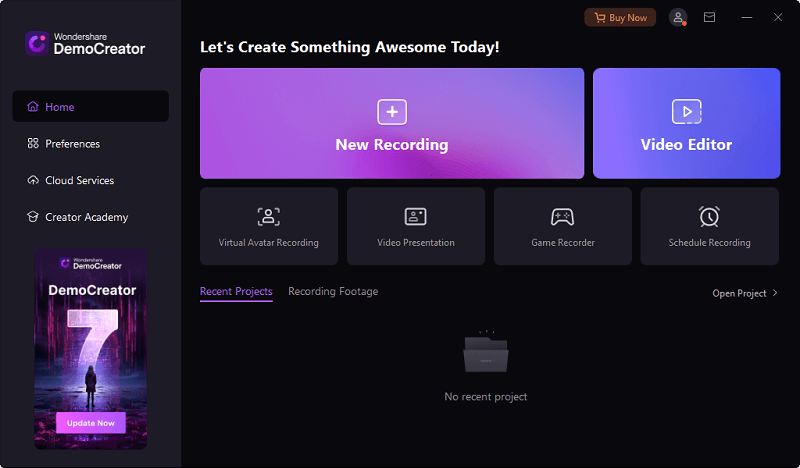Launch the Video Editor

click(686, 123)
